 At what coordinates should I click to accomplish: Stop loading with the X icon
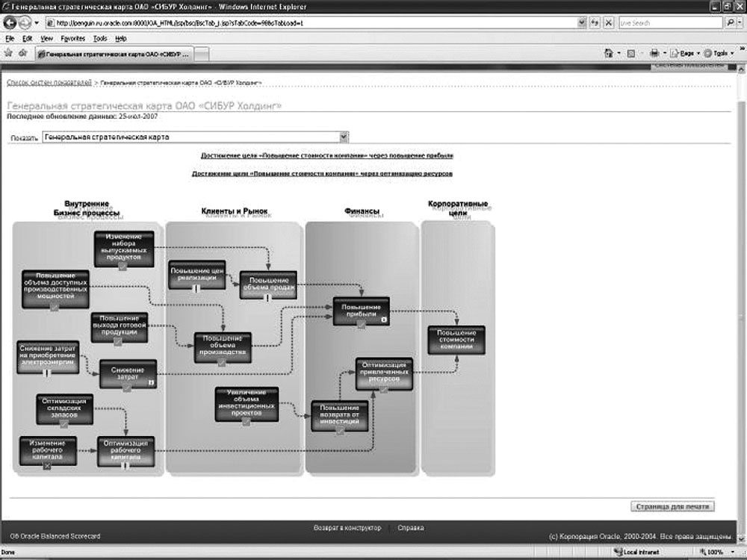tap(608, 22)
